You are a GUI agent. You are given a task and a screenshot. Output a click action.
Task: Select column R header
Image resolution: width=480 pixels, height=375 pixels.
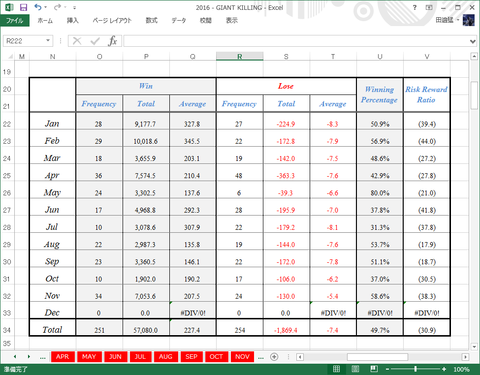click(x=240, y=57)
